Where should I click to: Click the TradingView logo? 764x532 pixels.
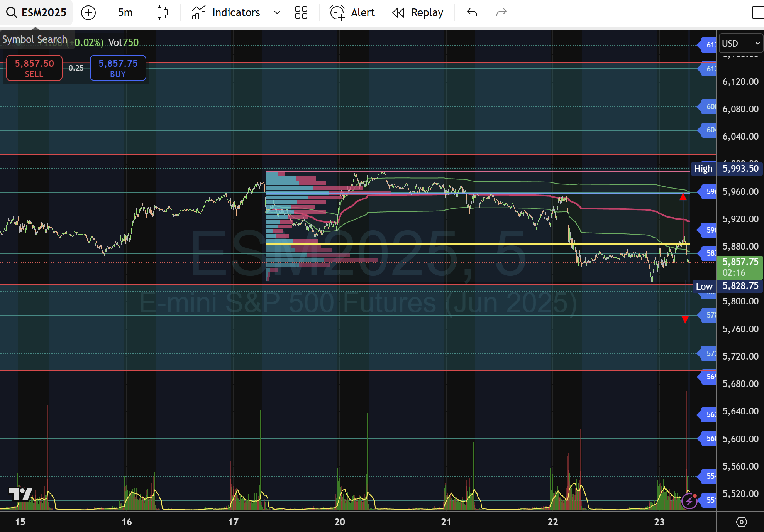[x=20, y=494]
